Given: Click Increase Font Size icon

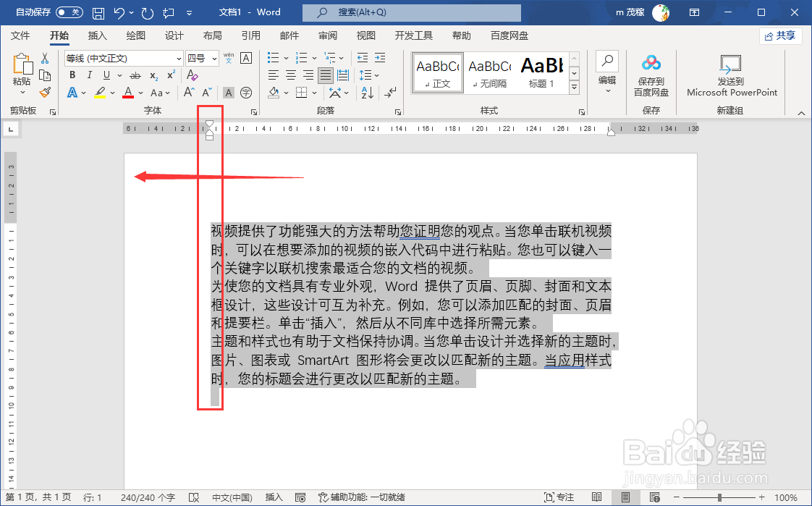Looking at the screenshot, I should click(x=189, y=93).
